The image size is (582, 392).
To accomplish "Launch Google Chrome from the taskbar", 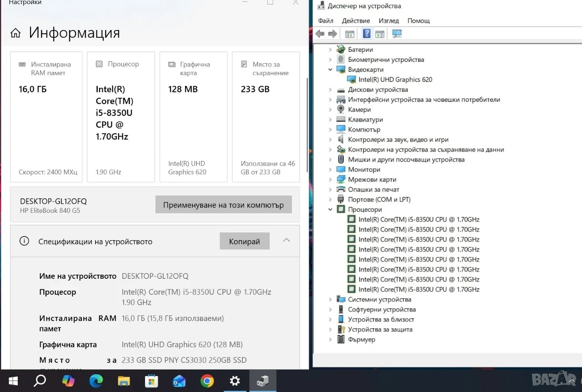I will pos(207,381).
